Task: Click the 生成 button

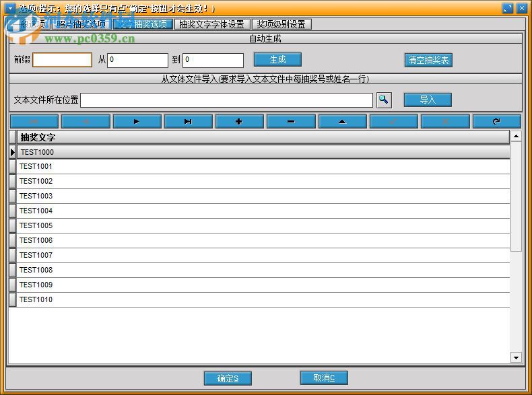Action: (277, 60)
